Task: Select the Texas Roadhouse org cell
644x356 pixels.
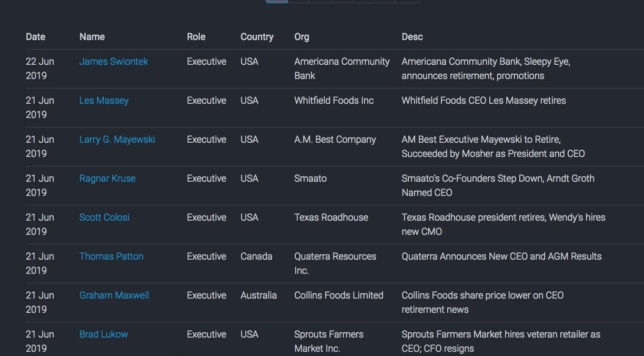Action: [x=331, y=217]
